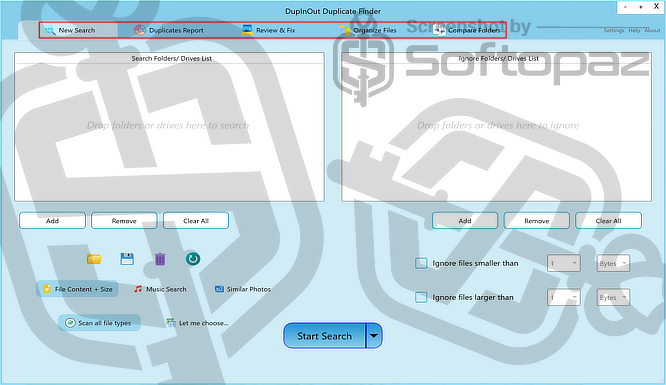The width and height of the screenshot is (666, 385).
Task: Open the smaller-than size value dropdown
Action: [564, 263]
